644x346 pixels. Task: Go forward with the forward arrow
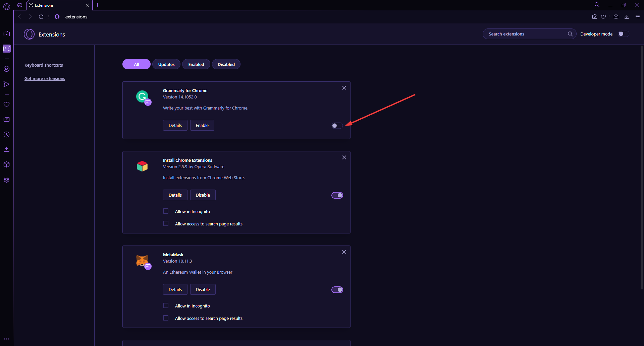coord(30,17)
